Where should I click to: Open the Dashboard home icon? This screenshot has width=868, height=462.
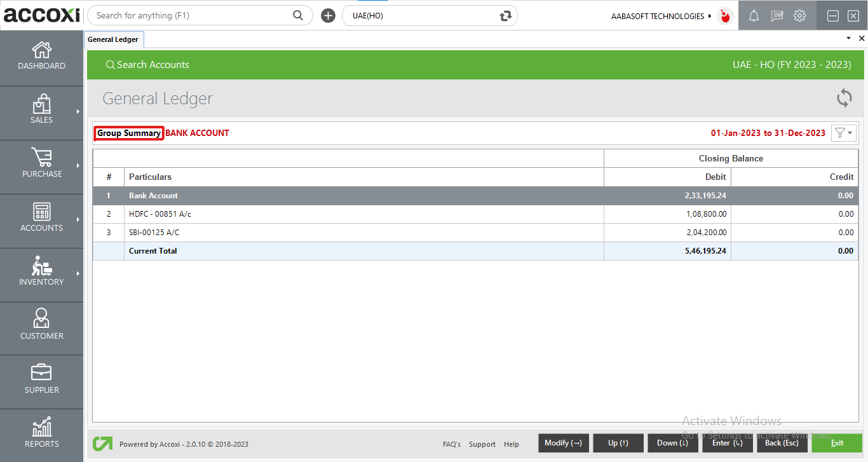[41, 57]
